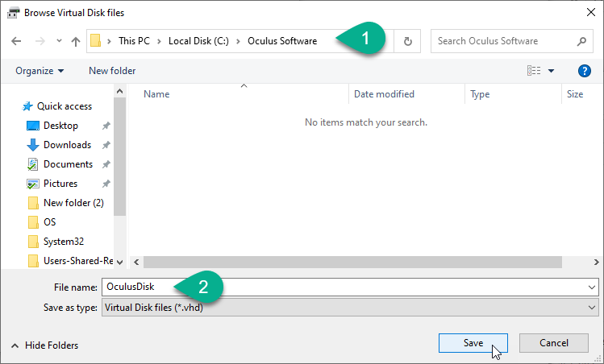Open the view options dropdown arrow
Screen dimensions: 604x364
[552, 71]
